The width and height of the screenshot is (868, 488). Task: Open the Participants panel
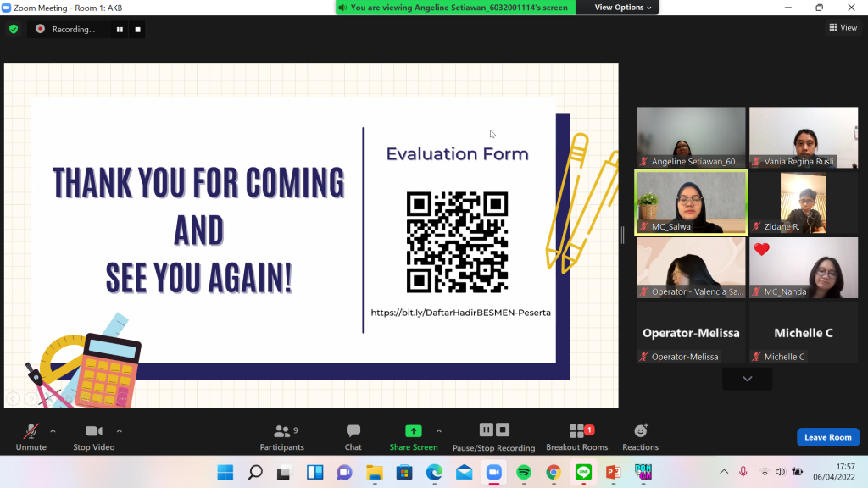[x=281, y=436]
